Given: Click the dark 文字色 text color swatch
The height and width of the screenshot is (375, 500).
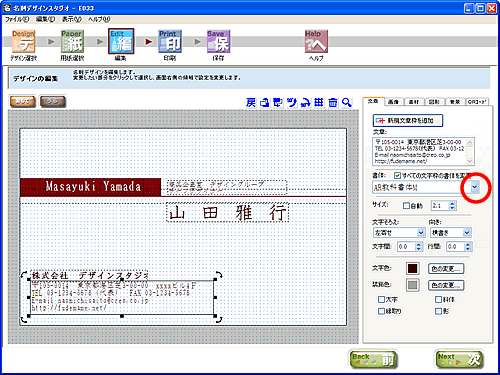Looking at the screenshot, I should point(412,268).
